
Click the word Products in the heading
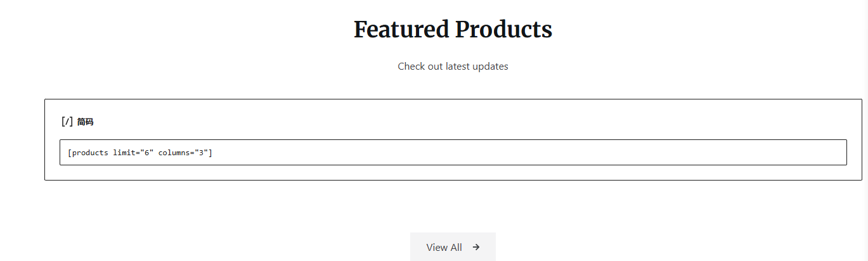point(504,30)
